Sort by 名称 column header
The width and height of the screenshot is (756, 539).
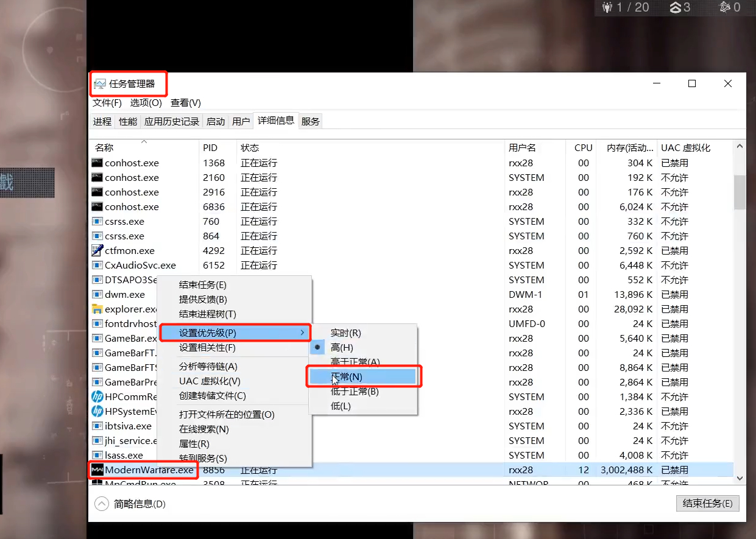[x=104, y=148]
